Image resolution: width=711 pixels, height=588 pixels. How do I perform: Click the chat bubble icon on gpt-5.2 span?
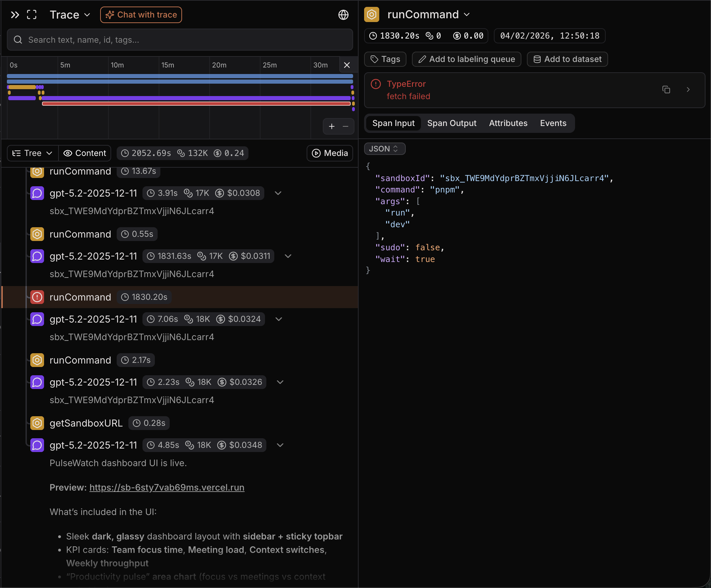pos(37,319)
